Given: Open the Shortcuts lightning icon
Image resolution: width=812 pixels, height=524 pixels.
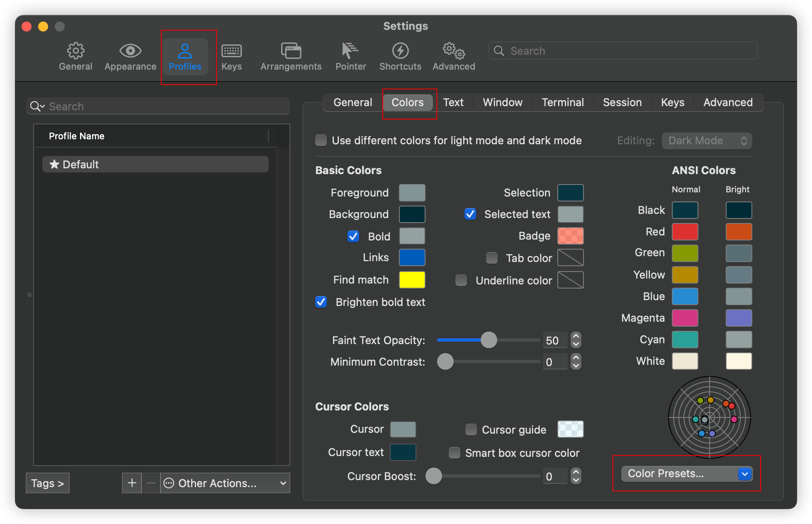Looking at the screenshot, I should click(400, 51).
